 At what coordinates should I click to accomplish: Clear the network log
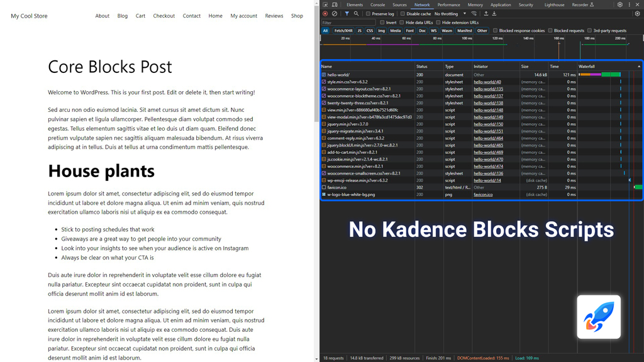[335, 14]
